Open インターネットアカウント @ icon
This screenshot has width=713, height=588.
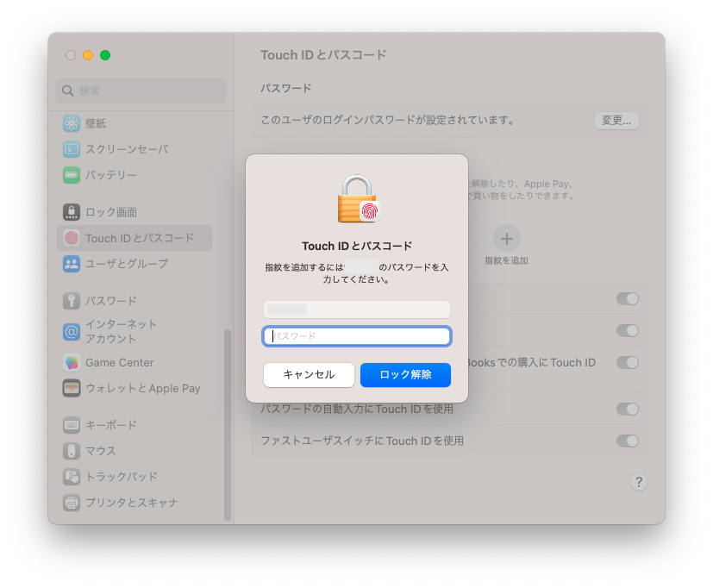tap(72, 332)
